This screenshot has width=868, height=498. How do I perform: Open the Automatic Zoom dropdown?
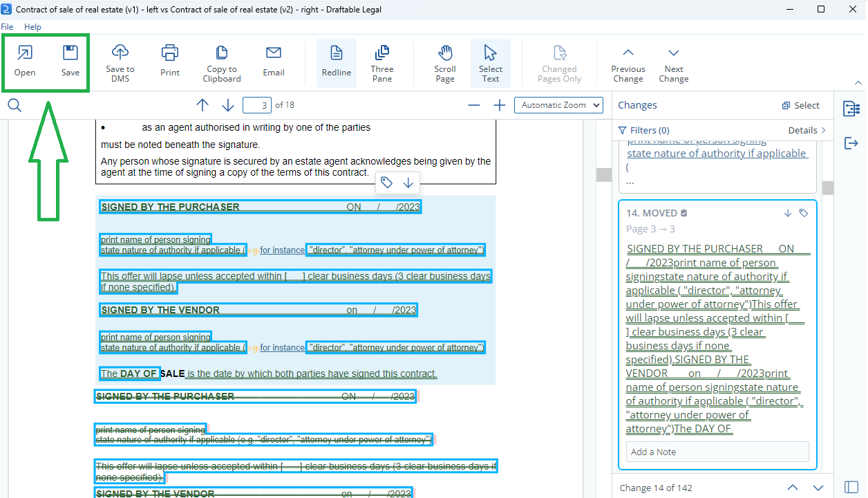(558, 105)
